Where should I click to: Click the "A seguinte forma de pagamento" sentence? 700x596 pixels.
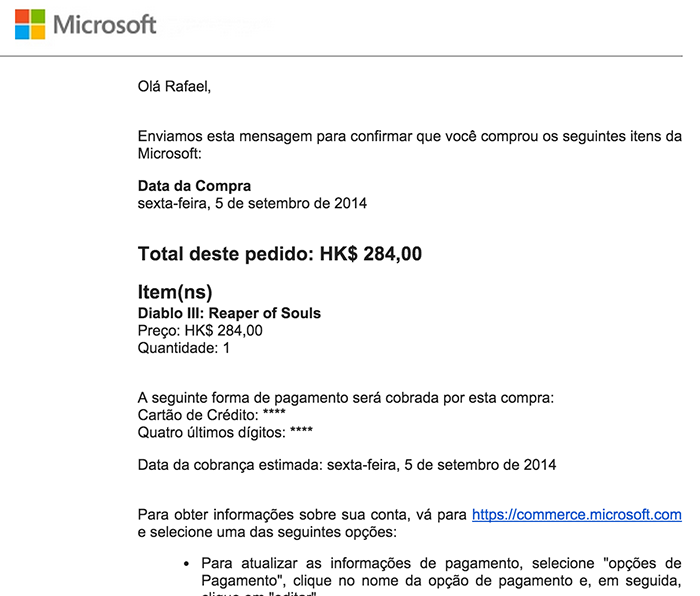click(x=345, y=397)
